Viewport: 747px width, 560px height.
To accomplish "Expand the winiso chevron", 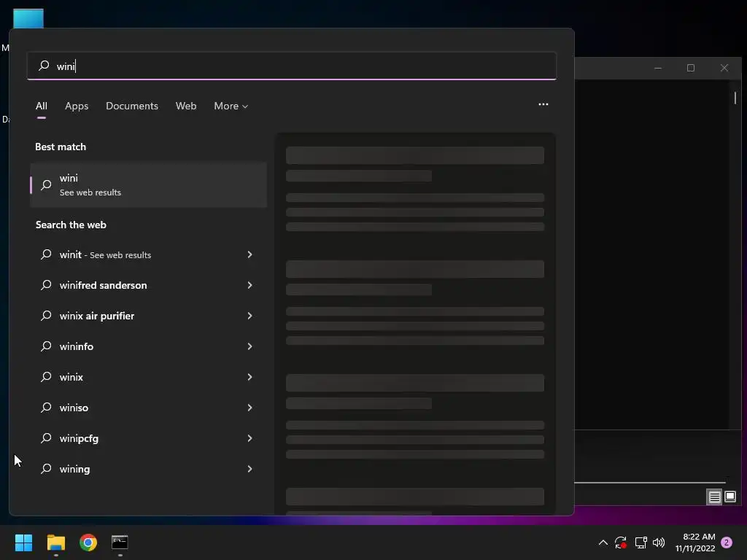I will click(249, 408).
